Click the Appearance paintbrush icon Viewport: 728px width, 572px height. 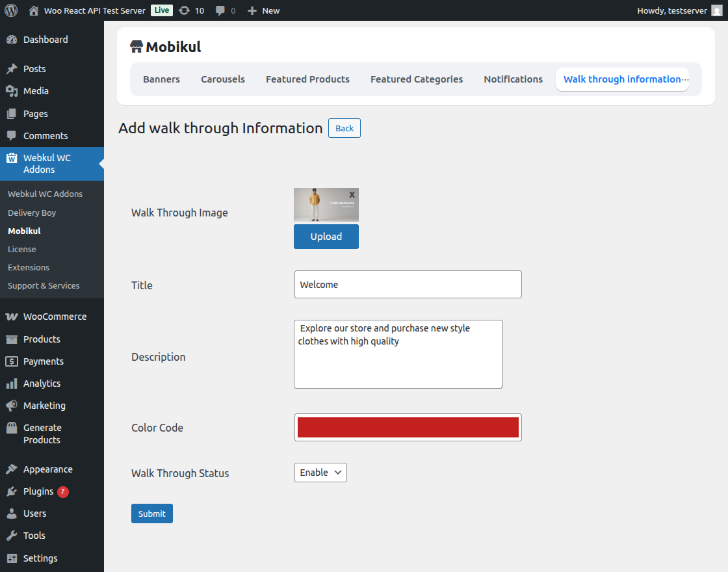click(12, 469)
